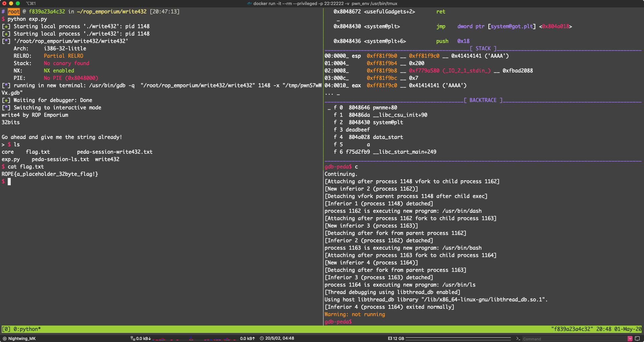Click the ⌥⌘1 tab shortcut label
The width and height of the screenshot is (644, 342).
31,3
